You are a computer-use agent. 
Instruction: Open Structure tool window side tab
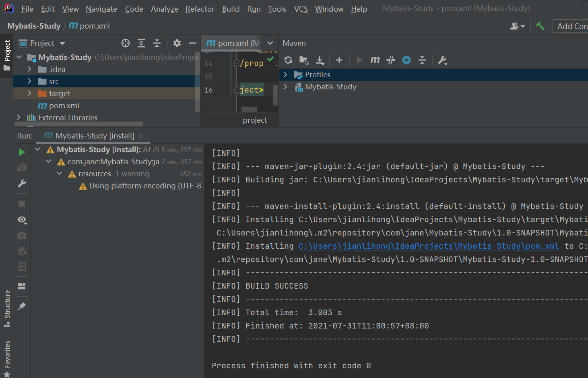click(7, 308)
